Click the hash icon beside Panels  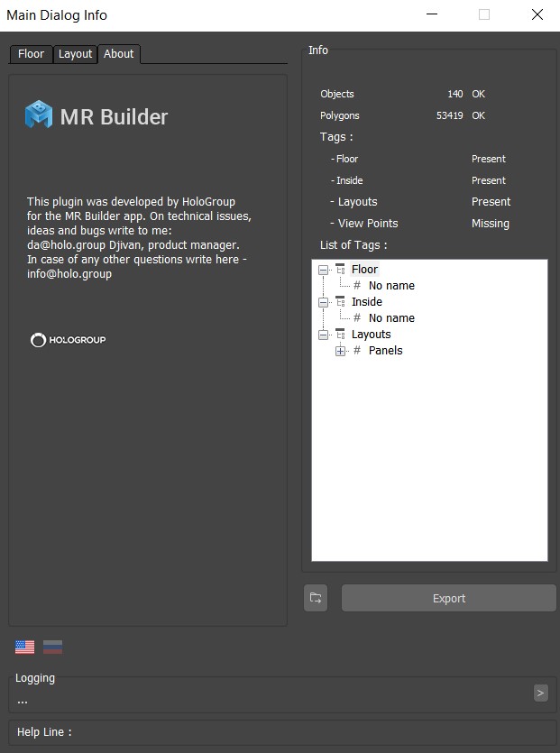point(357,350)
